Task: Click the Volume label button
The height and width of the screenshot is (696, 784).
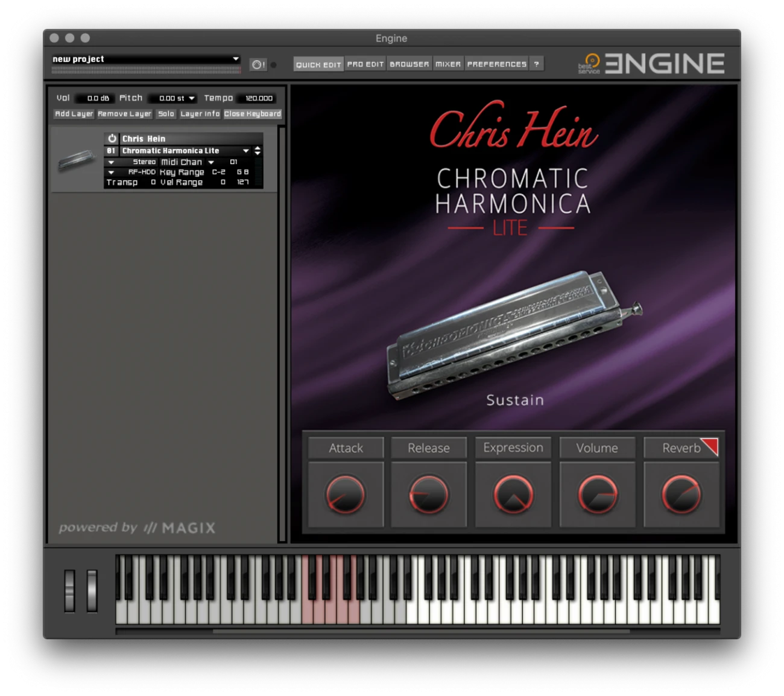Action: 597,448
